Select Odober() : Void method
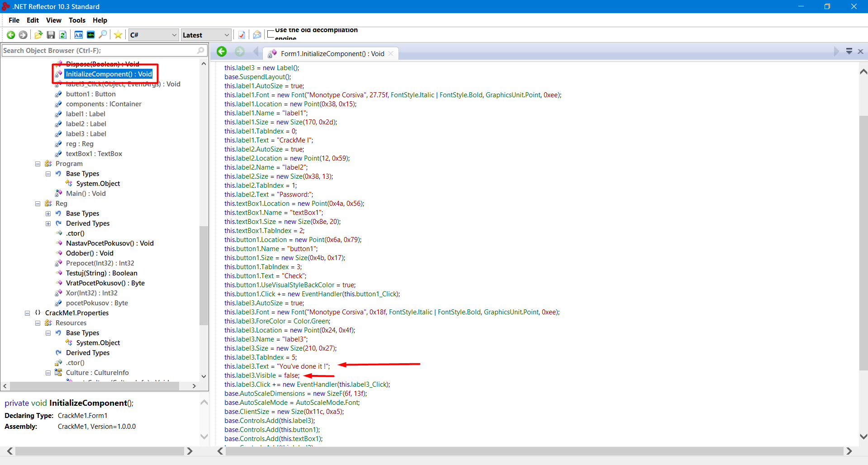This screenshot has width=868, height=465. tap(90, 253)
